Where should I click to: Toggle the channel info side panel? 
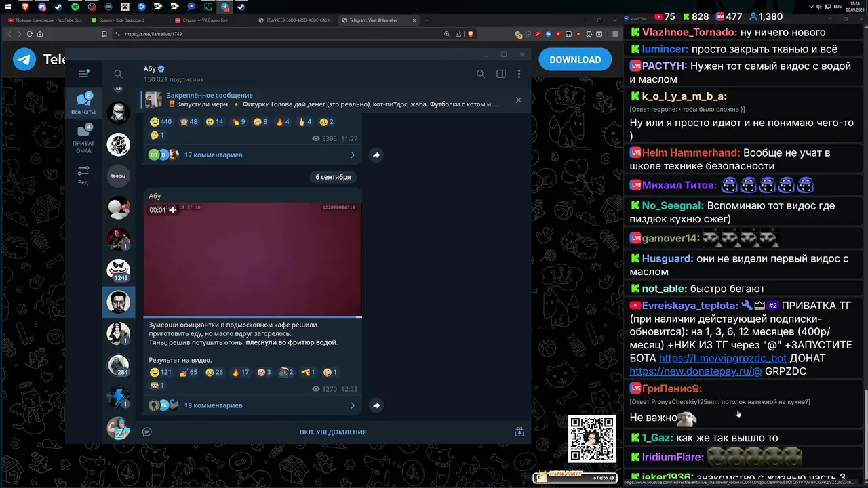point(500,74)
